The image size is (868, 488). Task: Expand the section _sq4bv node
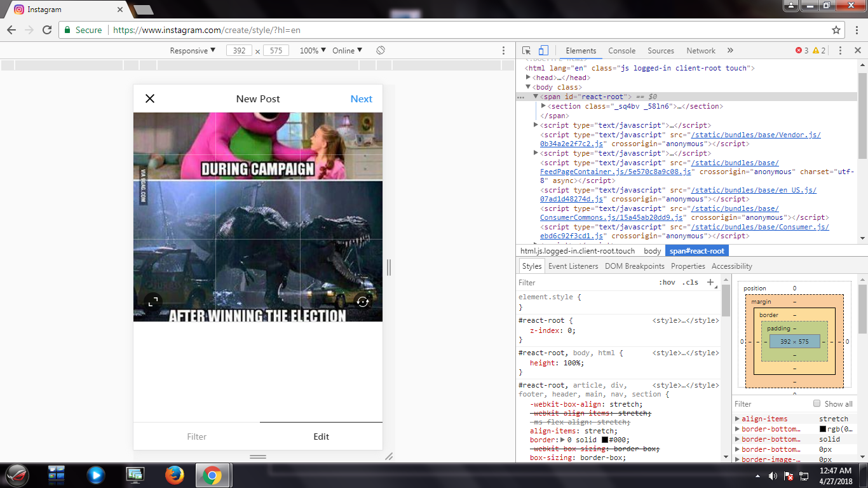[x=543, y=106]
